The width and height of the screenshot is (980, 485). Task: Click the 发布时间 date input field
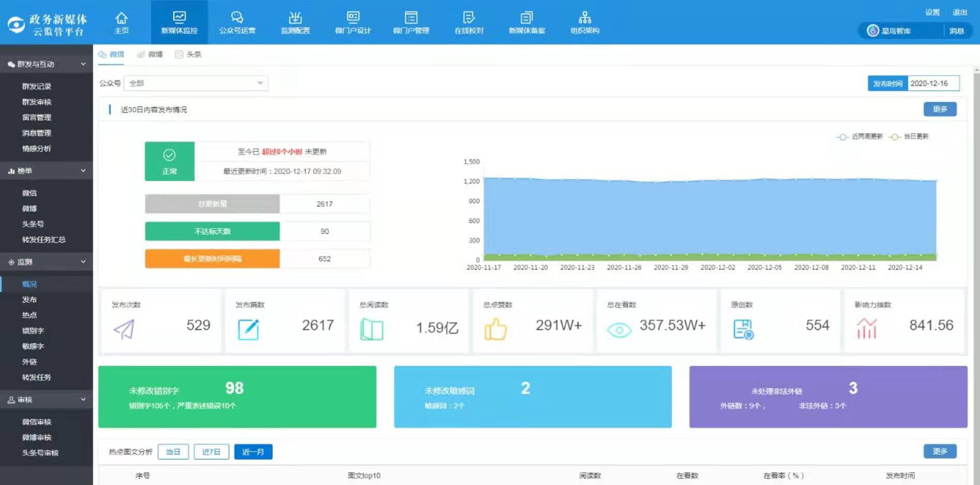[x=933, y=83]
